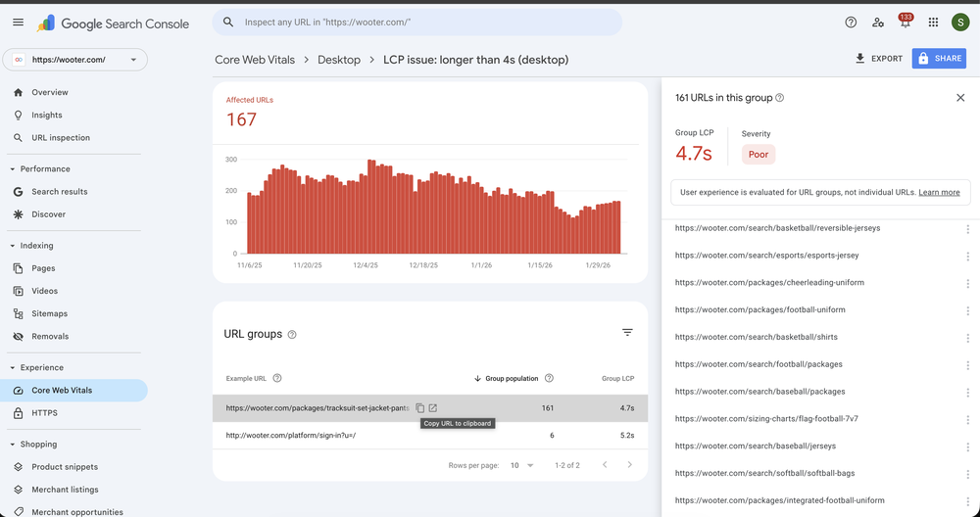Open the wooter.com property selector dropdown
The height and width of the screenshot is (517, 980).
[75, 60]
